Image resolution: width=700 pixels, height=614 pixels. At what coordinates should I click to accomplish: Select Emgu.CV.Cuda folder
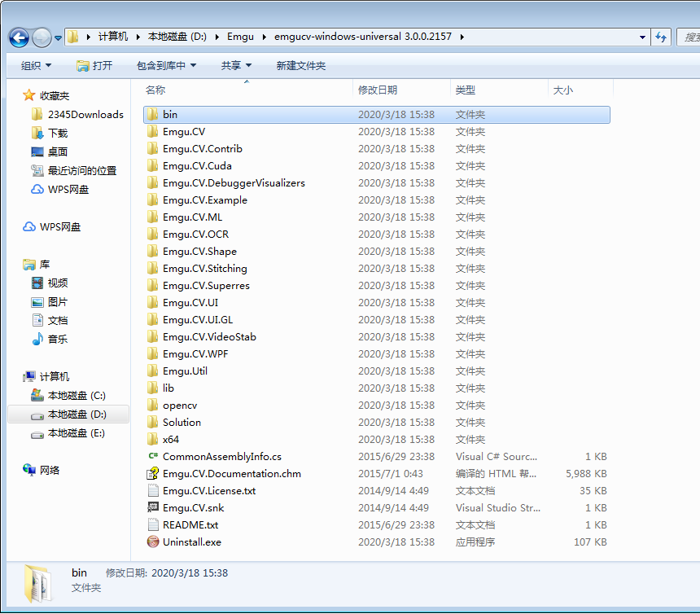click(x=197, y=165)
